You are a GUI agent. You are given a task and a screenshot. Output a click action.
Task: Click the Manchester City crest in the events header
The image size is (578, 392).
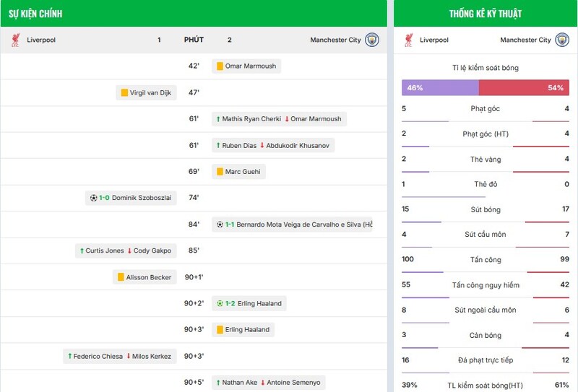coord(372,40)
